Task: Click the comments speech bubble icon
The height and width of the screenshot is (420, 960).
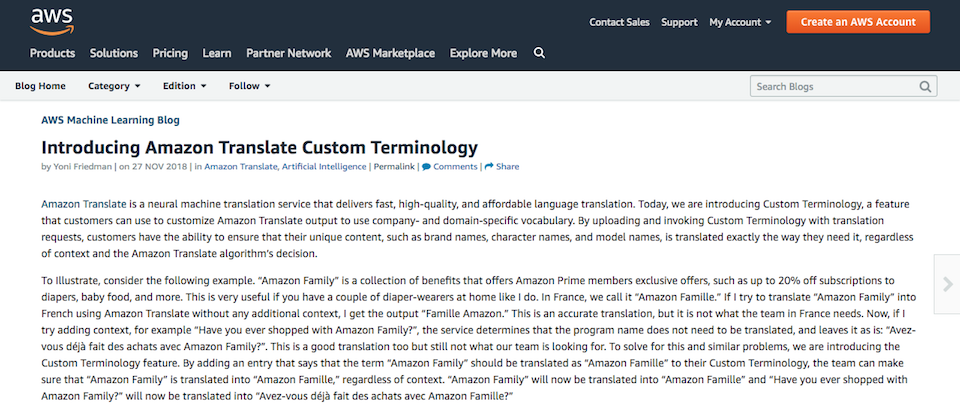Action: [426, 167]
